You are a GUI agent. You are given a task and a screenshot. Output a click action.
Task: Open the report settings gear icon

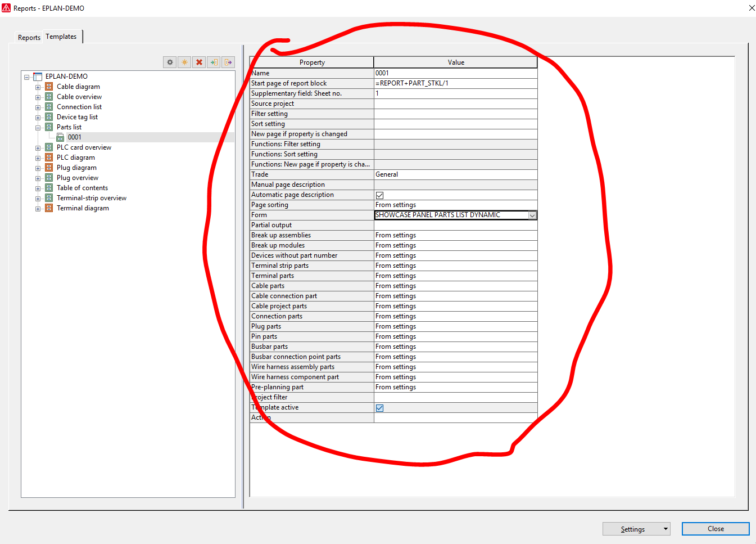click(x=169, y=62)
